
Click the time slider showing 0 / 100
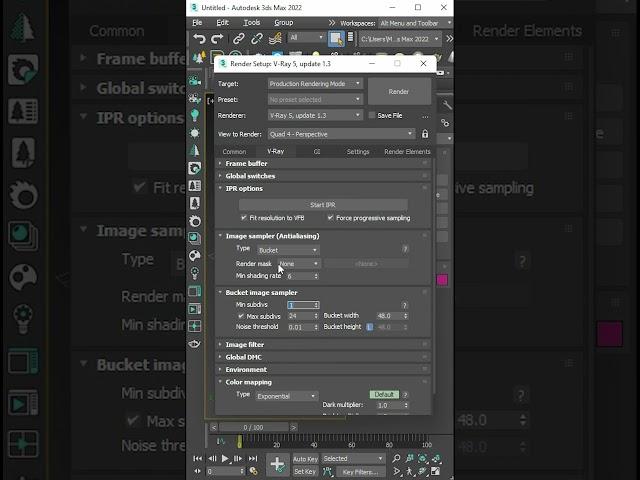point(253,427)
